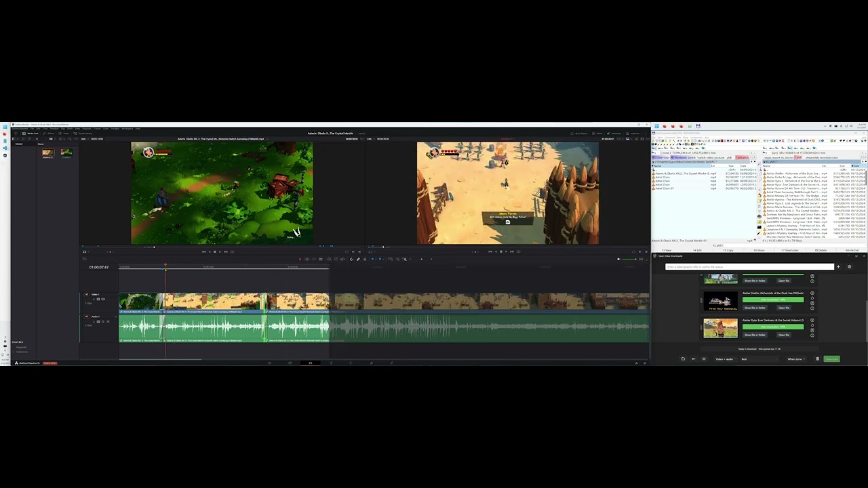
Task: Open the When done dropdown
Action: click(796, 359)
